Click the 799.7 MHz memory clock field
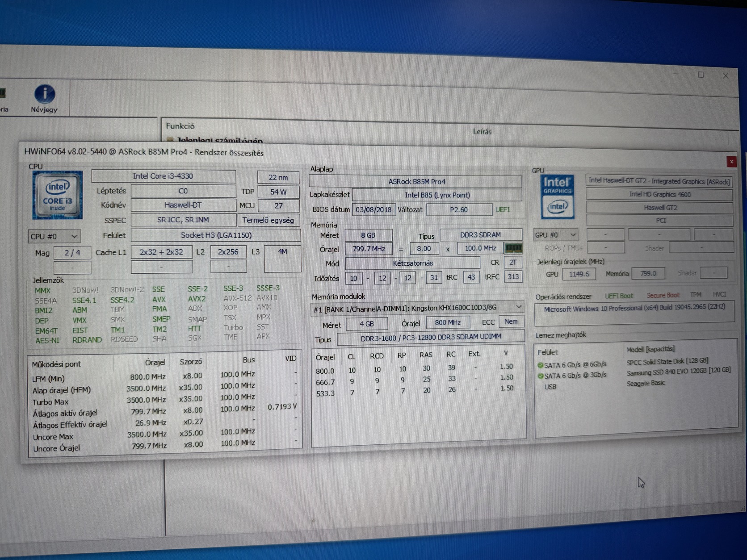The width and height of the screenshot is (747, 560). click(x=369, y=249)
